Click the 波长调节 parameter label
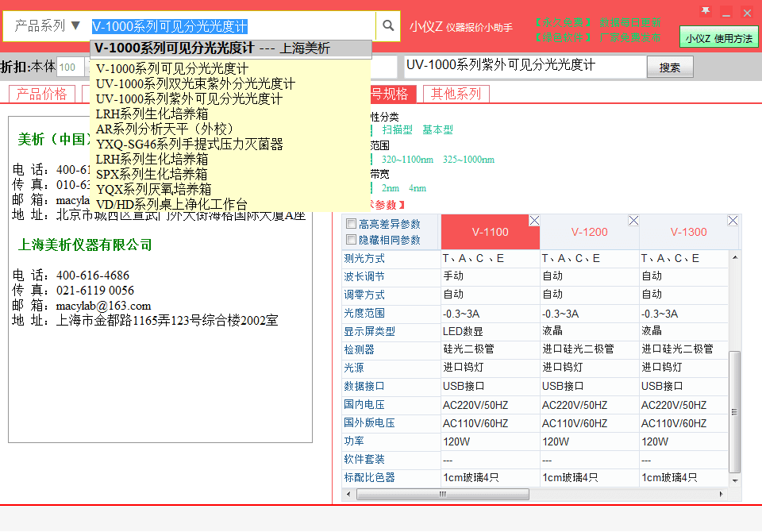 click(364, 276)
